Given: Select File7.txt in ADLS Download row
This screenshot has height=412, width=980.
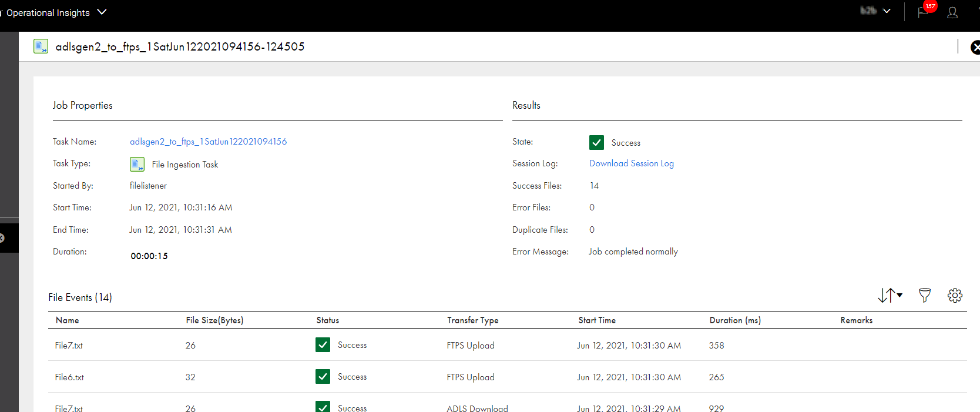Looking at the screenshot, I should click(69, 408).
